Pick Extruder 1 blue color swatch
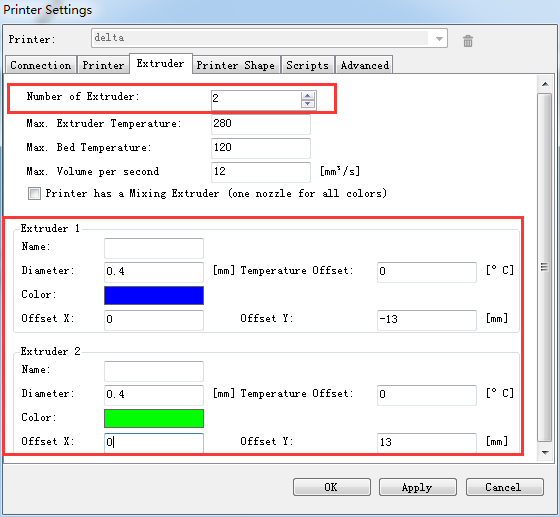The image size is (560, 517). (x=154, y=295)
